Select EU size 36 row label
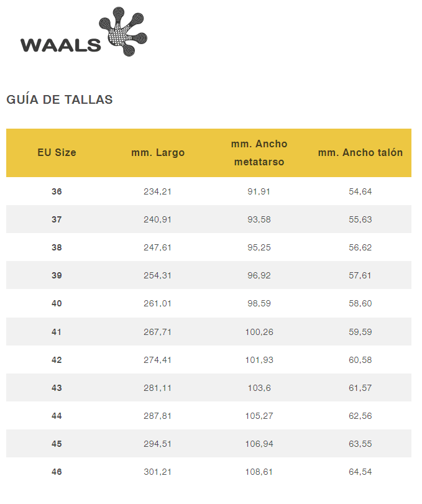 pos(57,191)
